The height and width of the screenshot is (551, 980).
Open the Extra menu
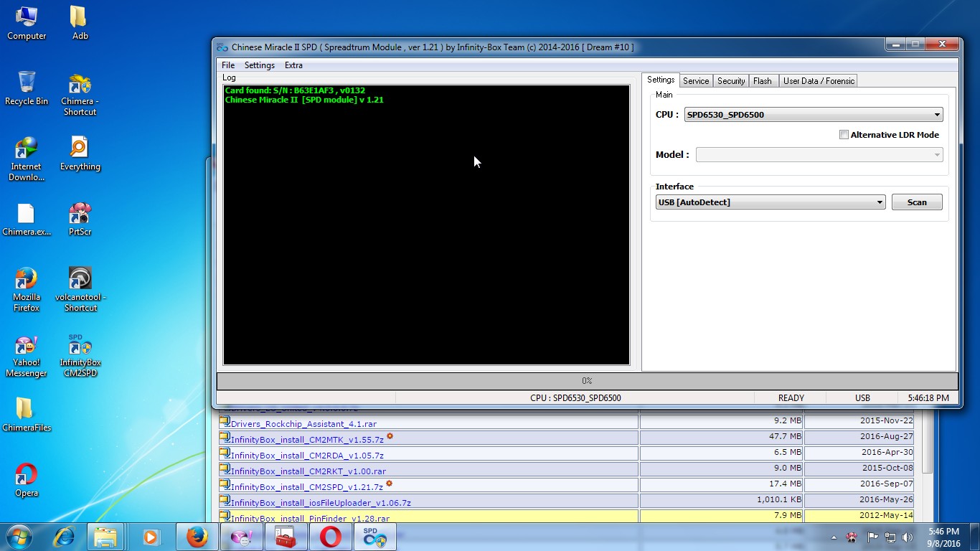[x=293, y=65]
